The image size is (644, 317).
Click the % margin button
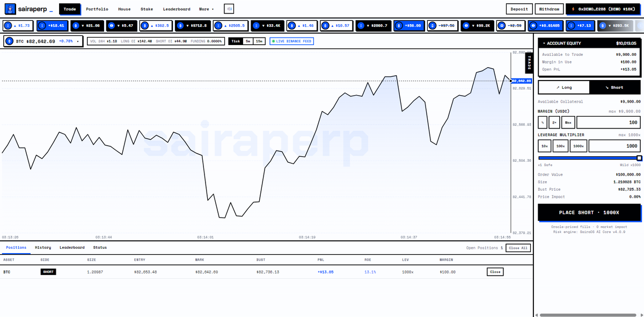point(543,123)
